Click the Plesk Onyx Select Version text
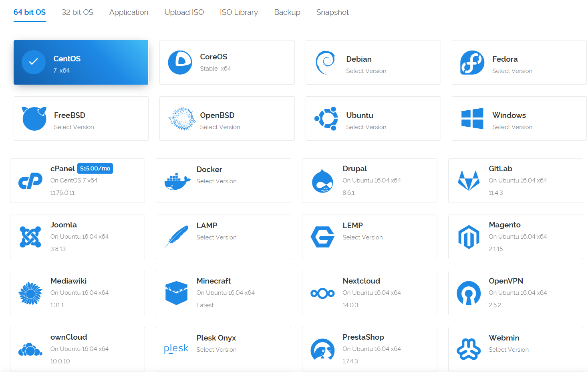This screenshot has width=588, height=373. (x=216, y=350)
